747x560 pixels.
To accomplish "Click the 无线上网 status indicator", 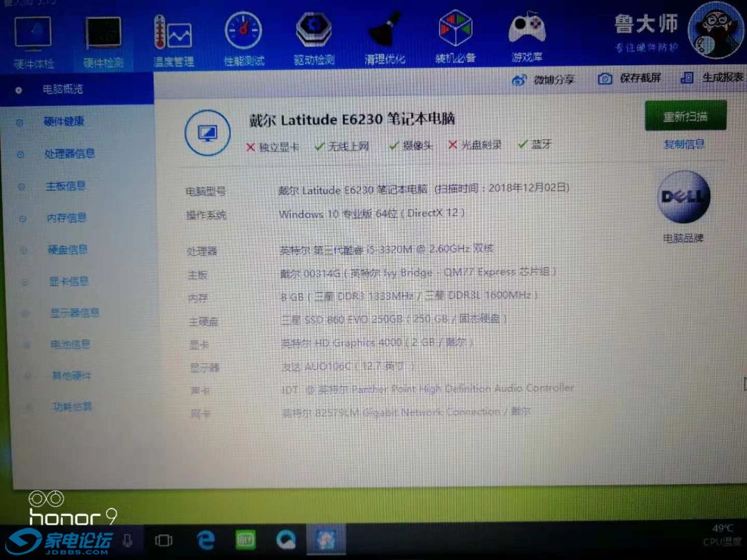I will tap(342, 146).
